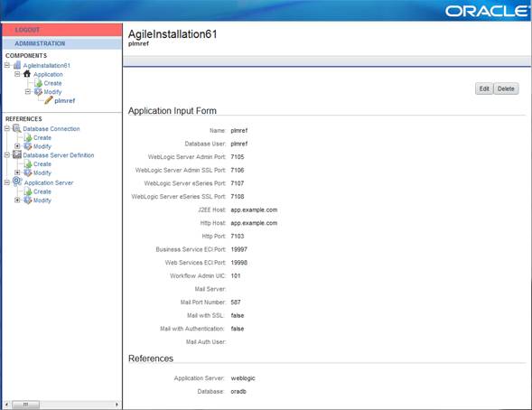Collapse the Application Server node
Viewport: 532px width, 410px height.
[7, 182]
